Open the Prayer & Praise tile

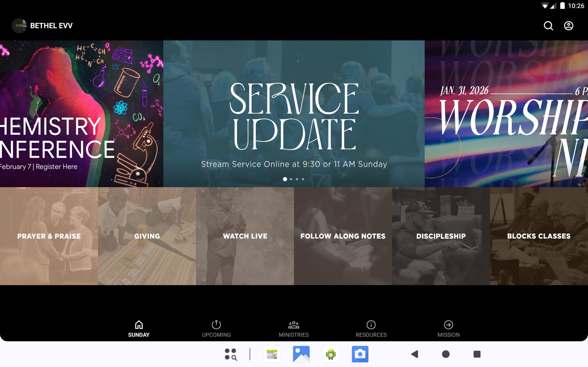pos(49,236)
